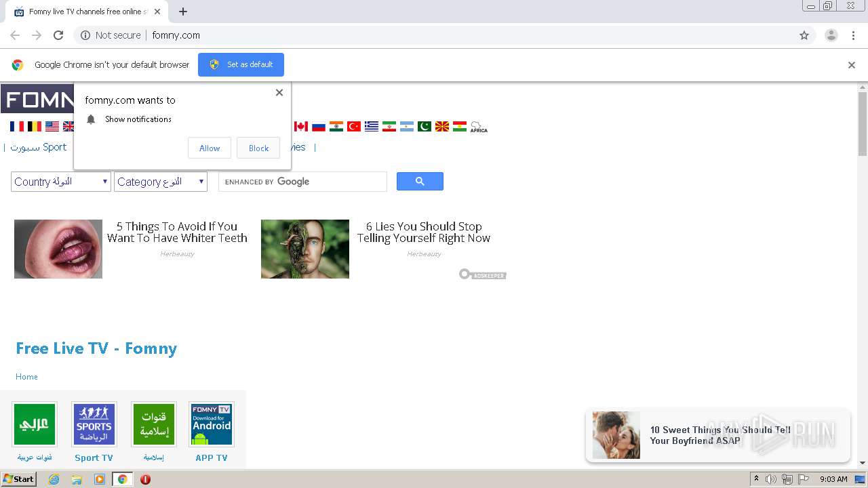The width and height of the screenshot is (868, 488).
Task: Open the Sport TV text link
Action: tap(94, 458)
